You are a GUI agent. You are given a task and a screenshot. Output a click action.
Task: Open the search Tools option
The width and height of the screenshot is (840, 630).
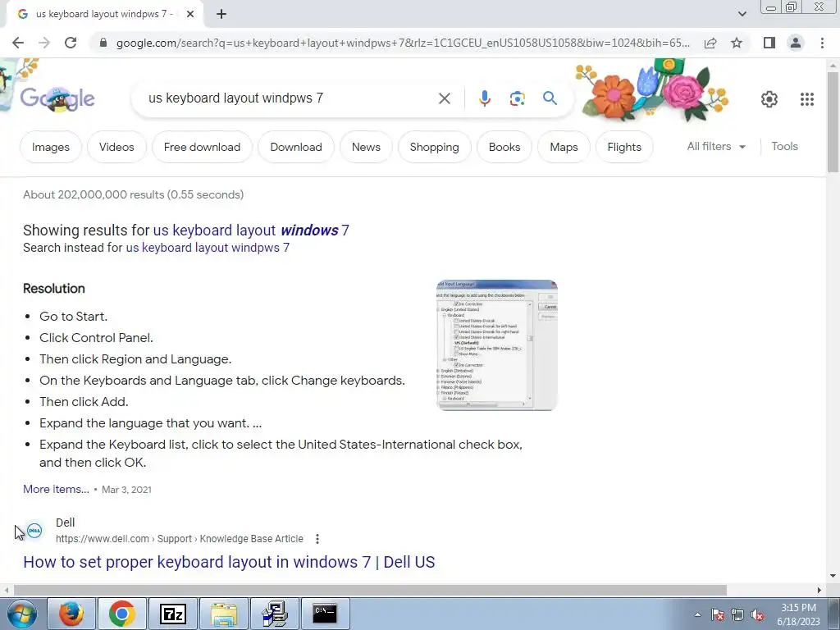click(784, 146)
